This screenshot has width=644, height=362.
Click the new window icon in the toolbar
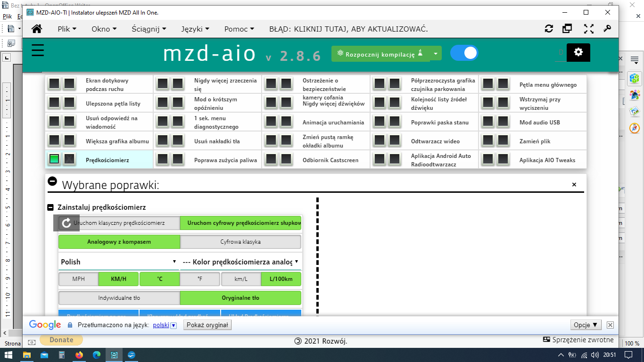[567, 29]
